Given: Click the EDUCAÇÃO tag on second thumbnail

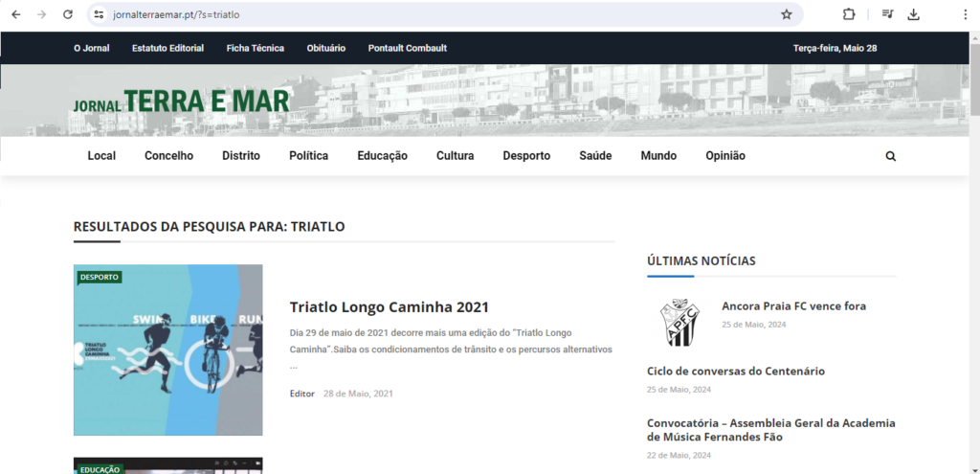Looking at the screenshot, I should point(100,469).
